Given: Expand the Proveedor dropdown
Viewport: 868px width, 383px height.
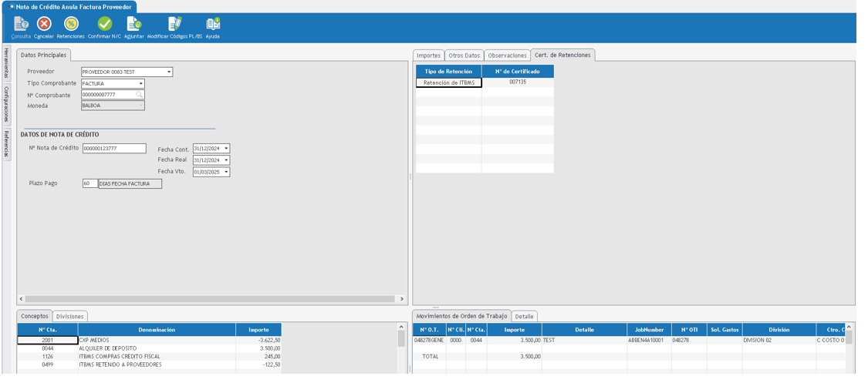Looking at the screenshot, I should 169,72.
